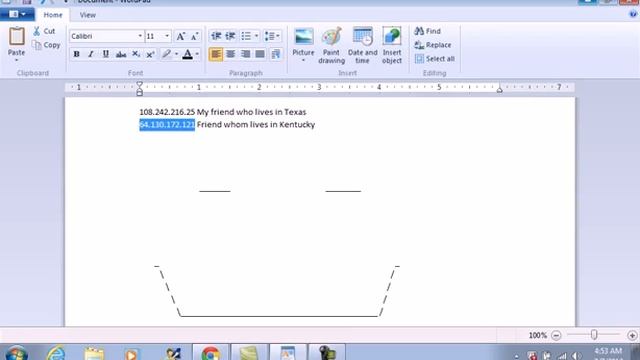Zoom in with the plus button
The width and height of the screenshot is (640, 360).
[x=632, y=336]
